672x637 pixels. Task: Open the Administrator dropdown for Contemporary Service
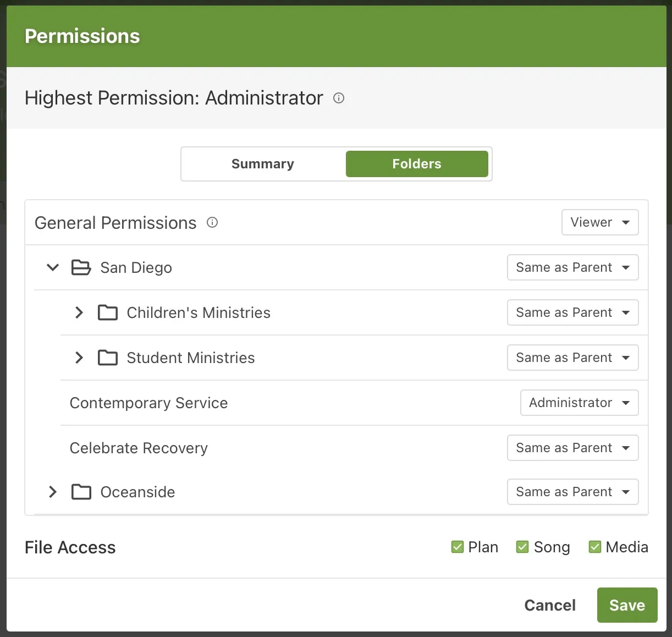(x=579, y=403)
